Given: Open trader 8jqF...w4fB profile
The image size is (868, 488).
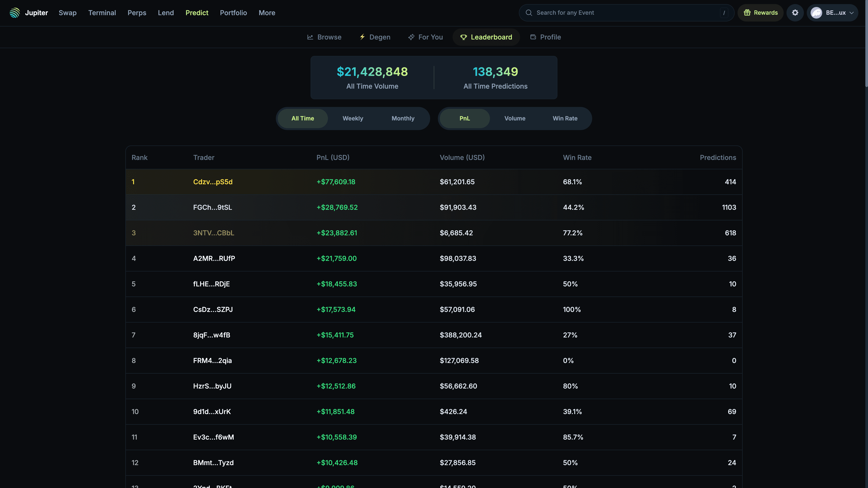Looking at the screenshot, I should pos(212,335).
